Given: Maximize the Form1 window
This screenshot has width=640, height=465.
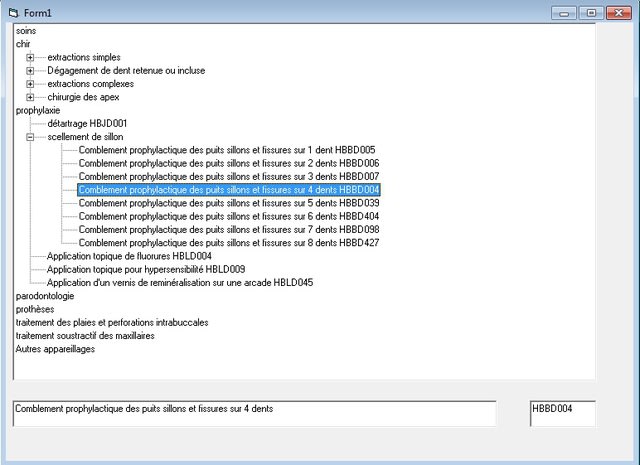Looking at the screenshot, I should click(x=592, y=12).
